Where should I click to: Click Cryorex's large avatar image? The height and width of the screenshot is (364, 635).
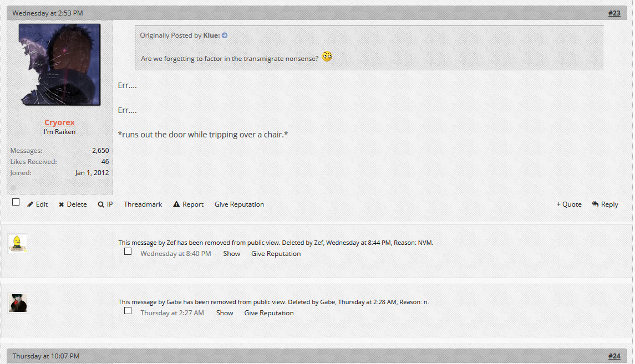[59, 64]
